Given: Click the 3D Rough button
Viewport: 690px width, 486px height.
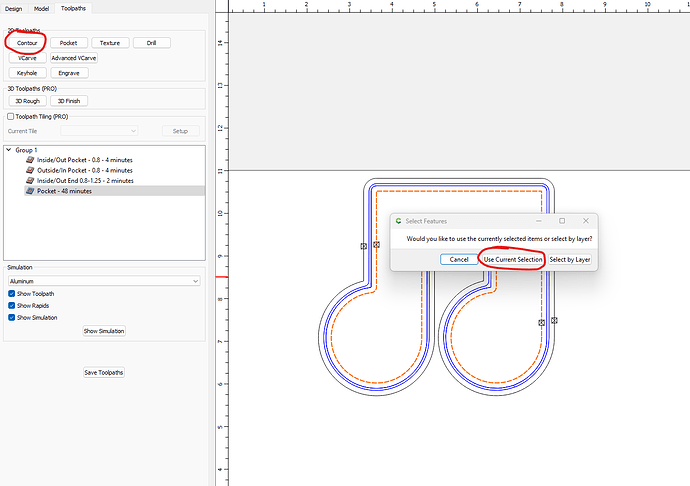Looking at the screenshot, I should pyautogui.click(x=28, y=101).
